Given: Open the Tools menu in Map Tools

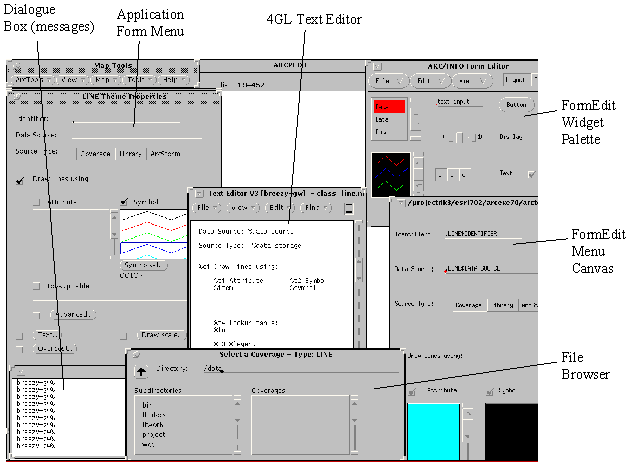Looking at the screenshot, I should 140,80.
